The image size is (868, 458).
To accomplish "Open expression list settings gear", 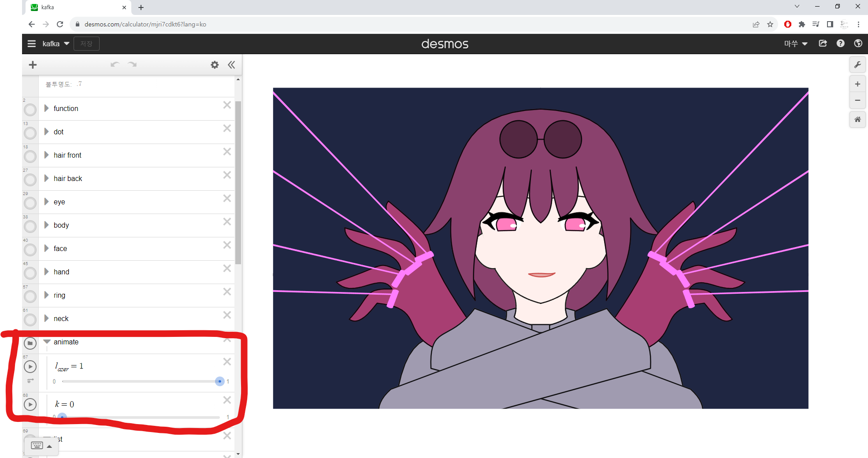I will [215, 65].
